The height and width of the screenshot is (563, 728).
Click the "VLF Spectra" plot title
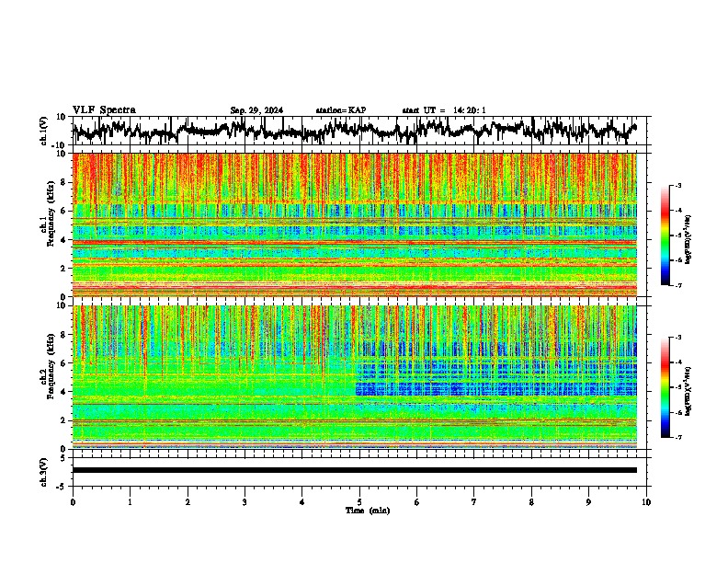click(x=104, y=110)
